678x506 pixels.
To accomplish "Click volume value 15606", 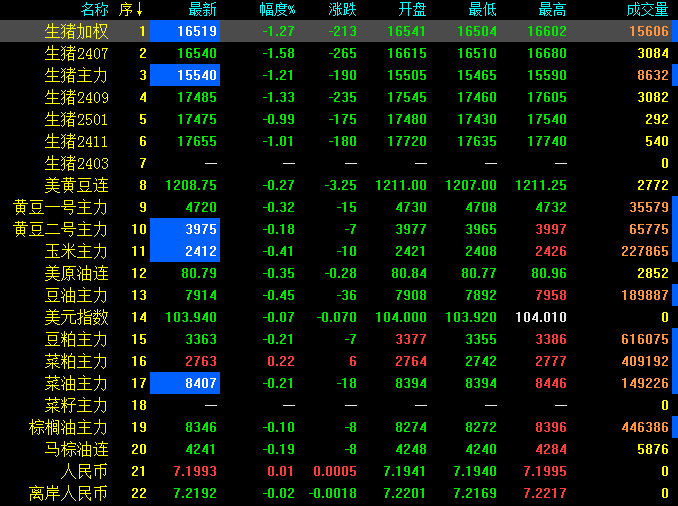I will pos(649,31).
